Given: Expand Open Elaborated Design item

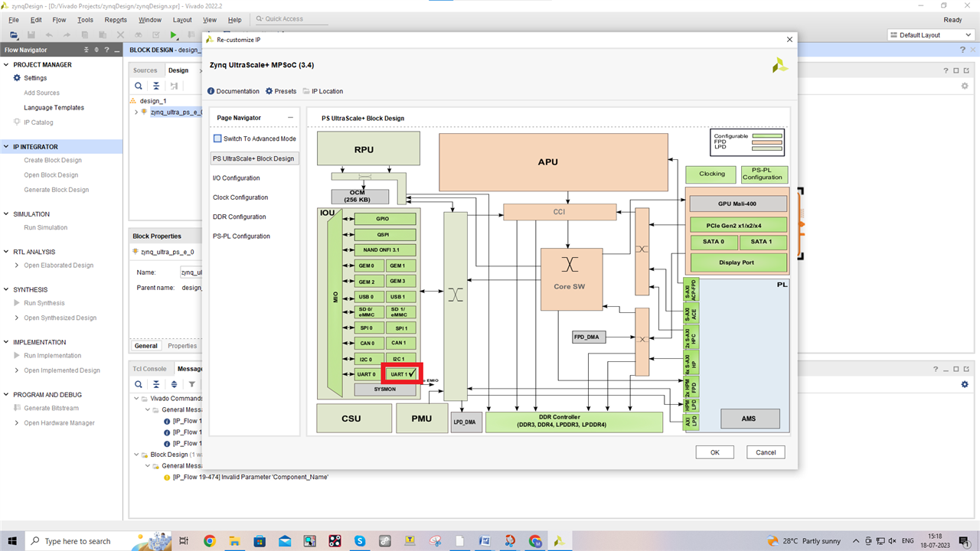Looking at the screenshot, I should tap(17, 266).
